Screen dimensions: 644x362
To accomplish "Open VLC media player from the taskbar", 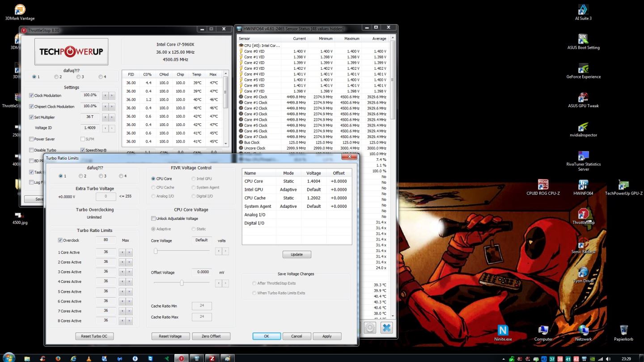I will pyautogui.click(x=89, y=358).
